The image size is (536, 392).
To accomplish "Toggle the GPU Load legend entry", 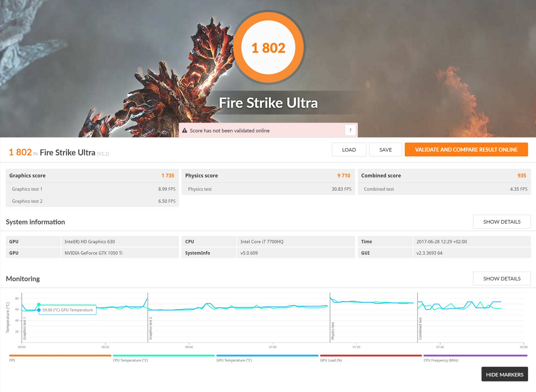I will click(371, 358).
